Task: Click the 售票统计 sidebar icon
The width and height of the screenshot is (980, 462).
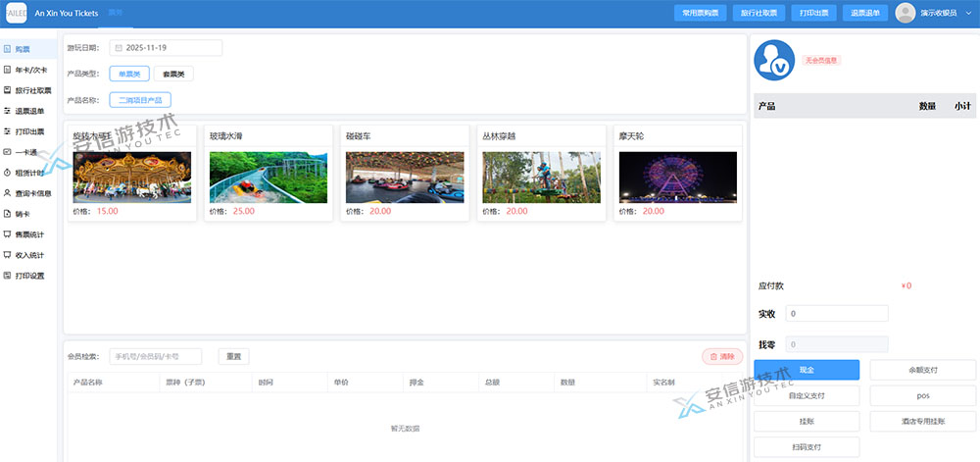Action: coord(7,234)
